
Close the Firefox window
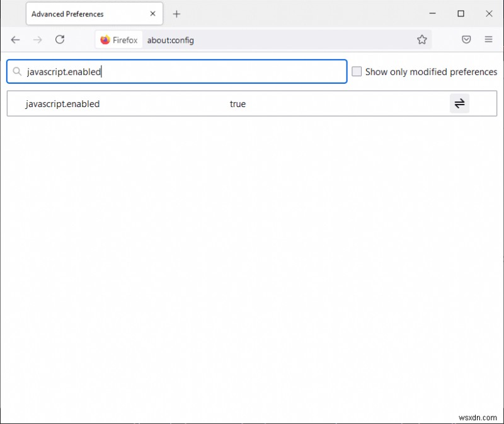tap(489, 13)
